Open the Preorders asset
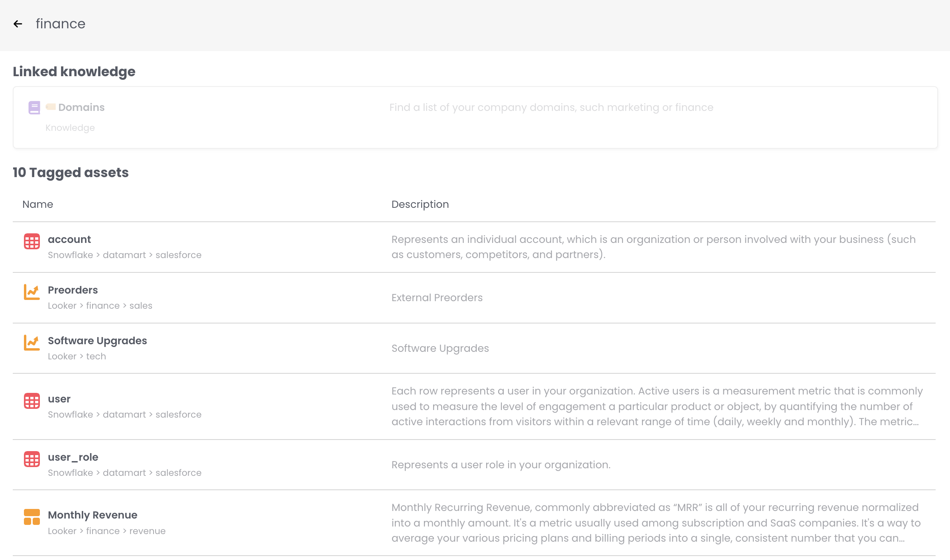 (73, 290)
